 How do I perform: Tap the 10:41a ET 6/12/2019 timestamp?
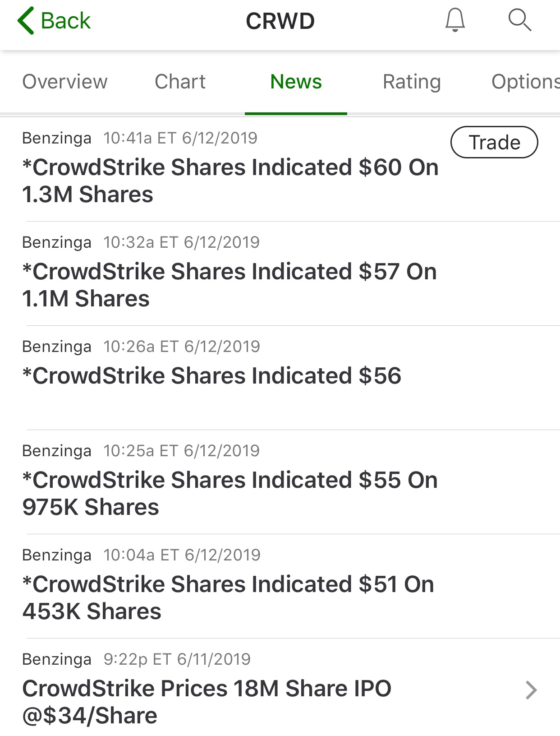[x=180, y=138]
